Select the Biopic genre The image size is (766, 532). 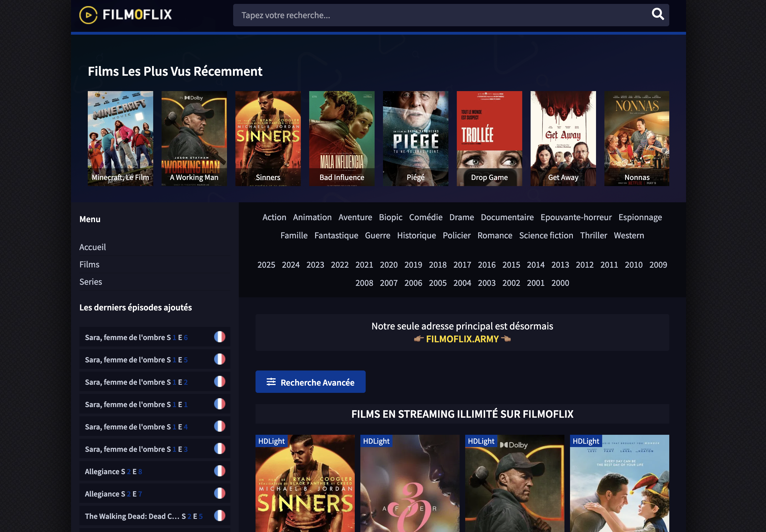click(x=391, y=217)
